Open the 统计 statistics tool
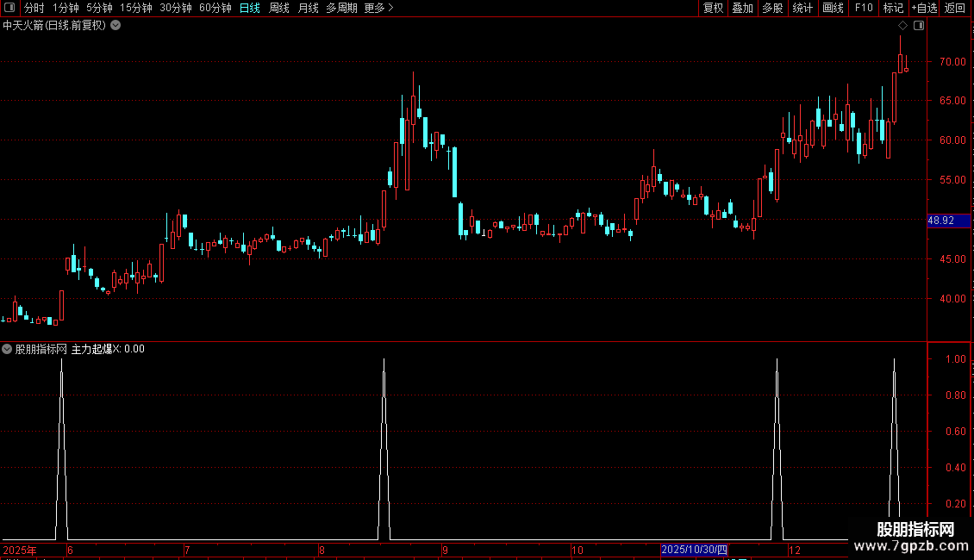The image size is (974, 560). coord(802,8)
